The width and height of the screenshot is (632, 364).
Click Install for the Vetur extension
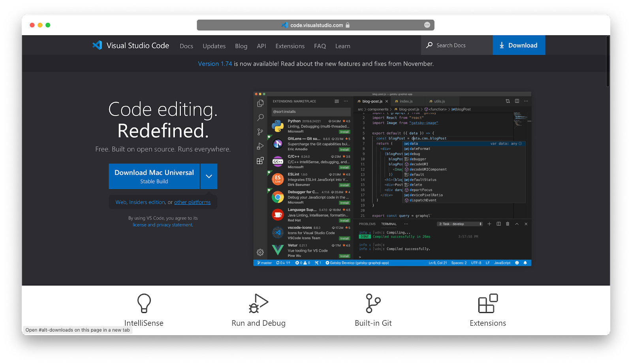coord(344,256)
